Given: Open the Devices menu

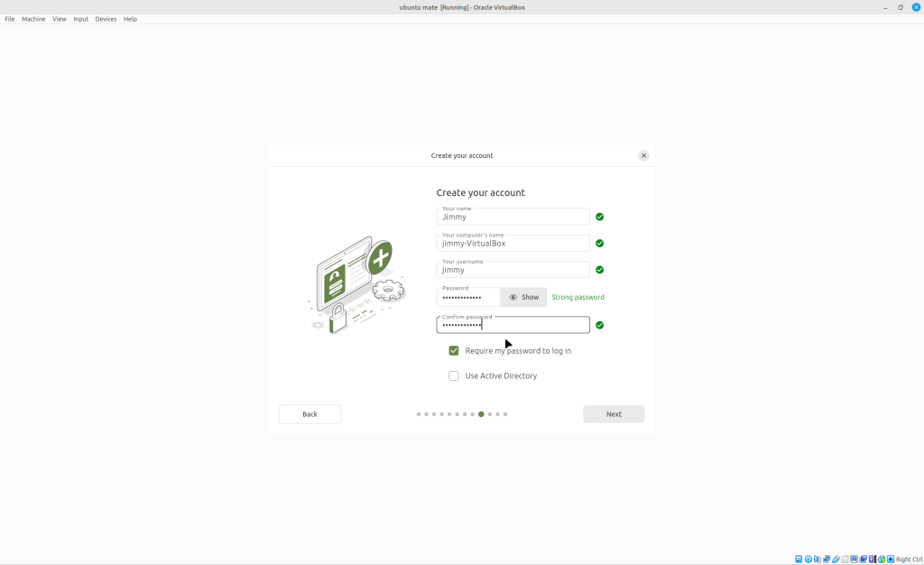Looking at the screenshot, I should (x=106, y=19).
